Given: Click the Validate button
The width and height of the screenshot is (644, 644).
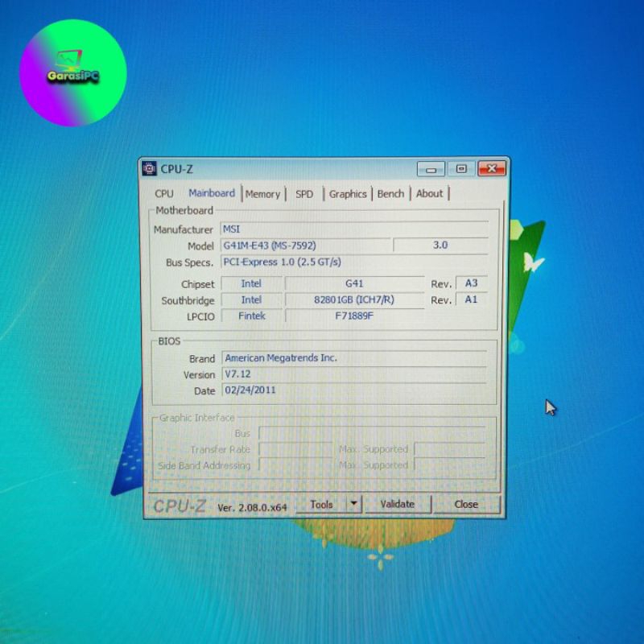Looking at the screenshot, I should (x=398, y=505).
